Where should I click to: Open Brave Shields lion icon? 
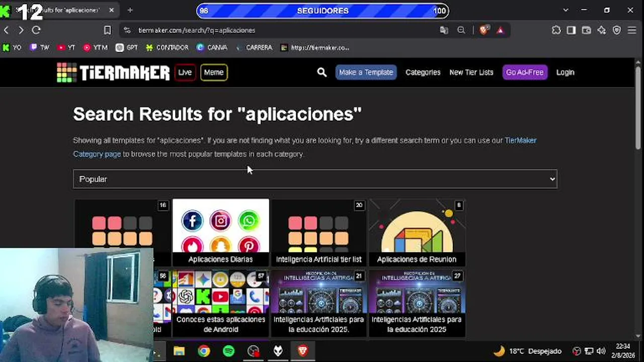(x=484, y=30)
